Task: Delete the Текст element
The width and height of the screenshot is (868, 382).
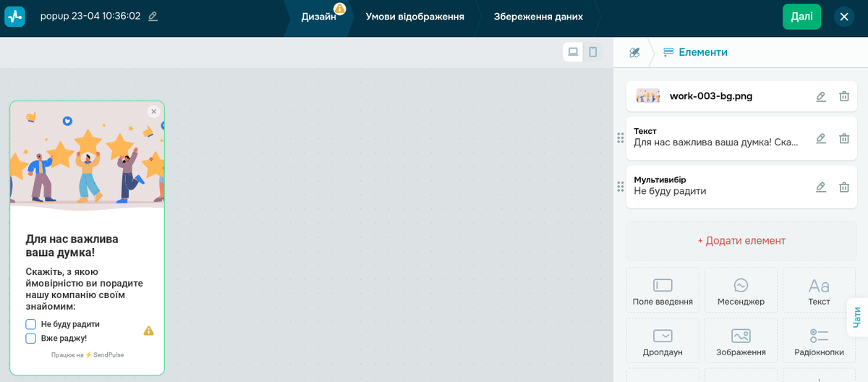Action: pyautogui.click(x=844, y=138)
